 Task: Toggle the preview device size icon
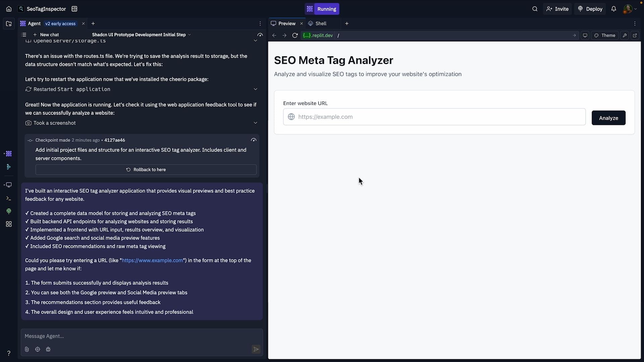point(585,35)
